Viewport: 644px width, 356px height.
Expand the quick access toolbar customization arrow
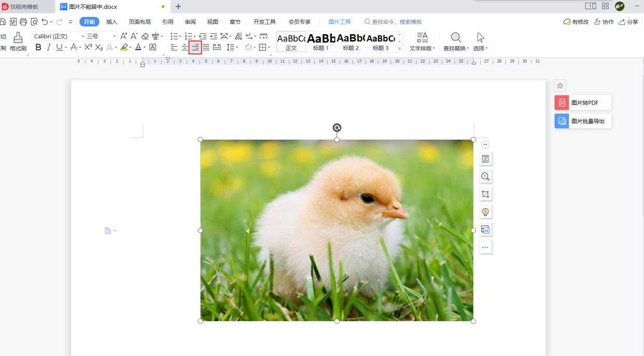click(x=71, y=22)
